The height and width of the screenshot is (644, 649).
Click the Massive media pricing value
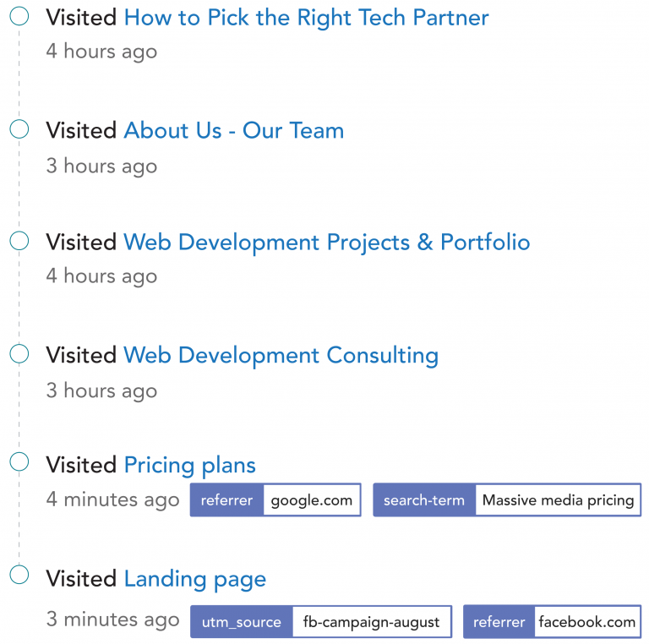pyautogui.click(x=558, y=500)
